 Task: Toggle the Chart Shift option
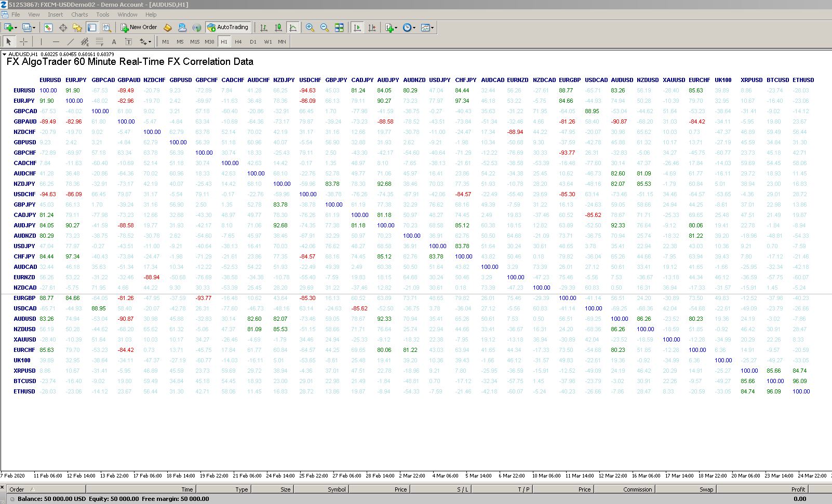[372, 28]
